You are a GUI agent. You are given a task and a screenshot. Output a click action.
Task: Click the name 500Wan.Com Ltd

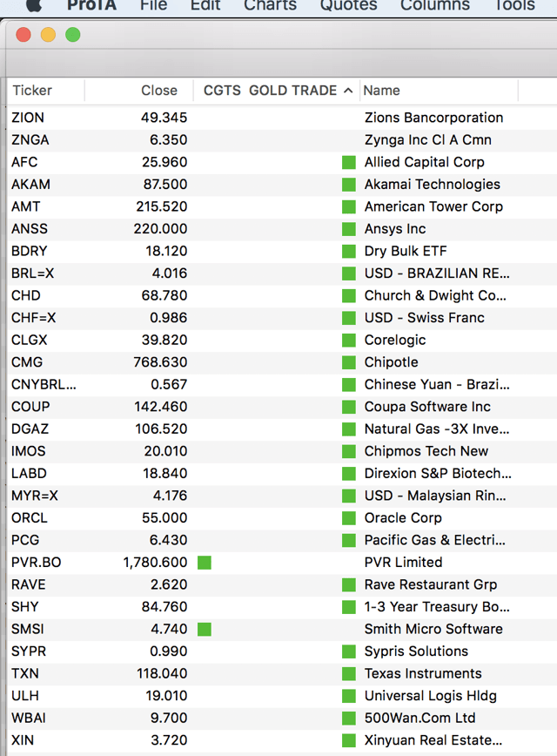pyautogui.click(x=419, y=718)
